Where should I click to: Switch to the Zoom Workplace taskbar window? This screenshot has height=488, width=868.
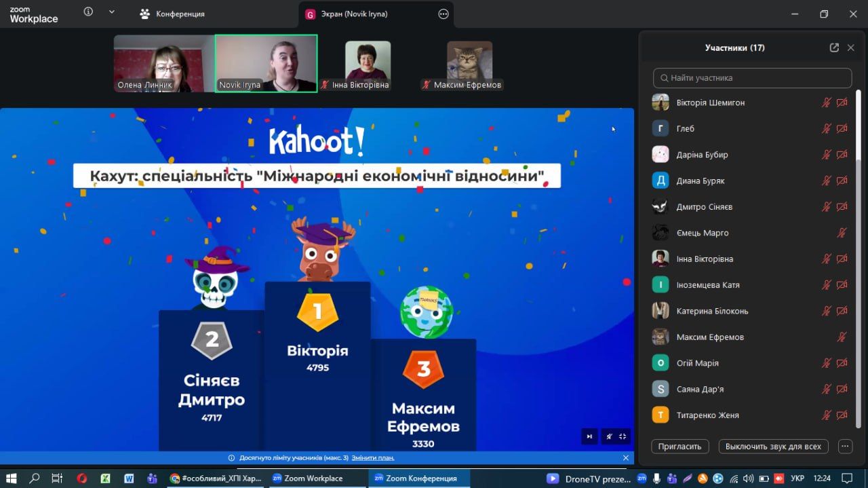(x=317, y=478)
